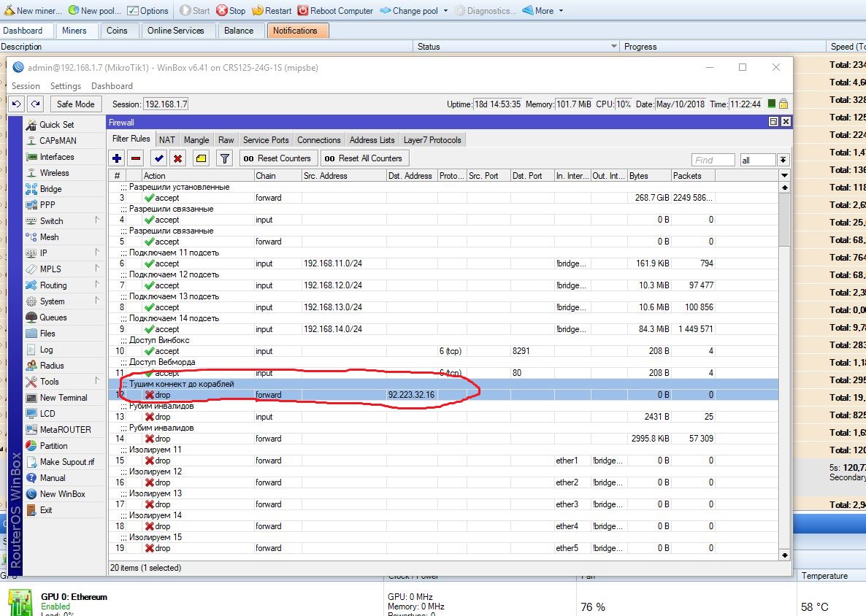Open the Session menu
Viewport: 866px width, 616px height.
(26, 86)
